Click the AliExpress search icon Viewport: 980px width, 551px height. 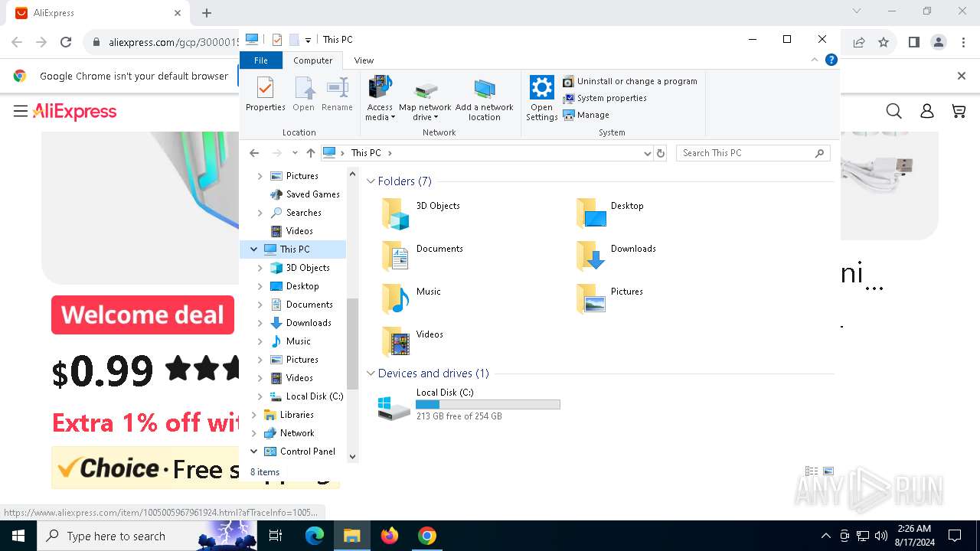pyautogui.click(x=893, y=112)
